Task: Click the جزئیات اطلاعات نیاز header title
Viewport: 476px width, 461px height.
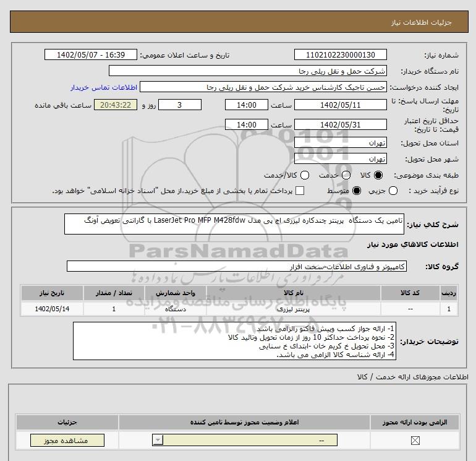Action: 422,22
